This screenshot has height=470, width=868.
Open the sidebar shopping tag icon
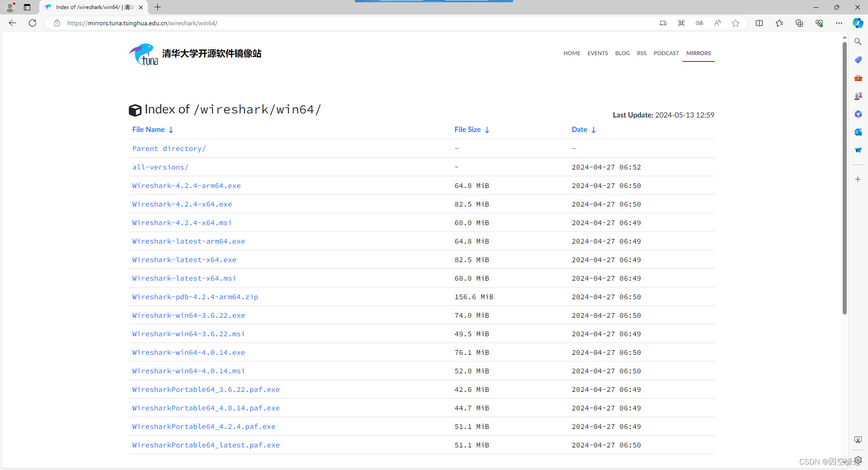[858, 60]
